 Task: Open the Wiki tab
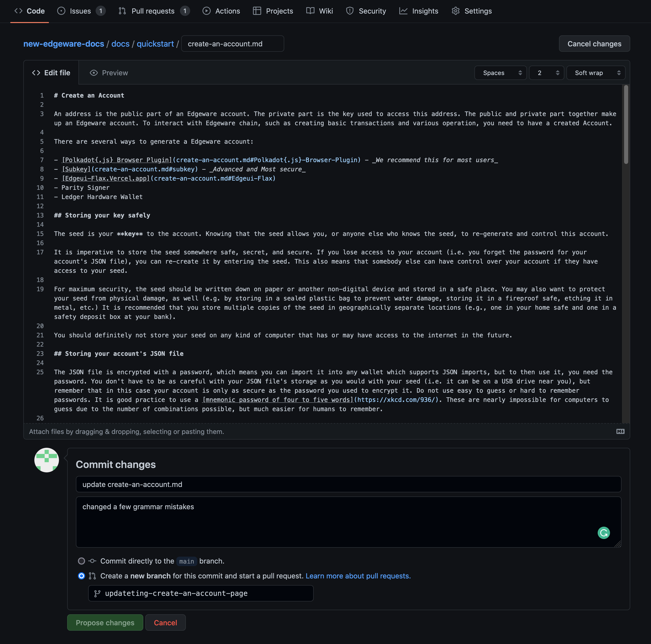coord(319,11)
